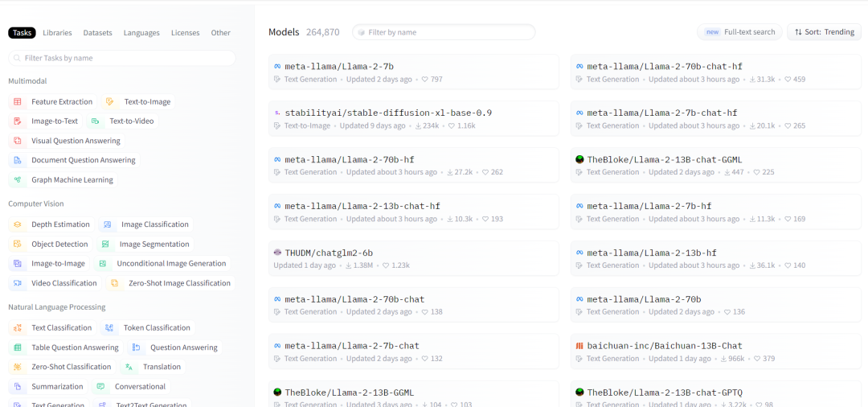Click the Image Classification icon
The height and width of the screenshot is (407, 868).
(x=108, y=225)
